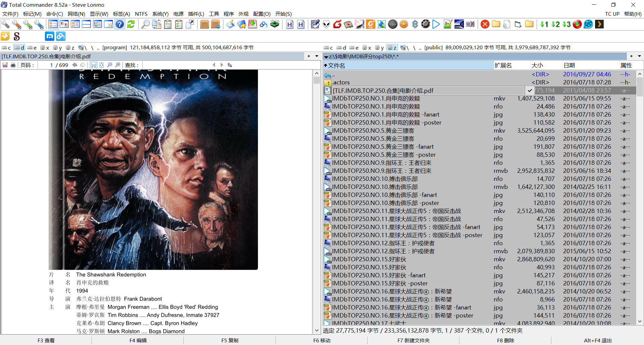The width and height of the screenshot is (644, 345).
Task: Open left panel directory history dropdown arrow
Action: coord(317,56)
